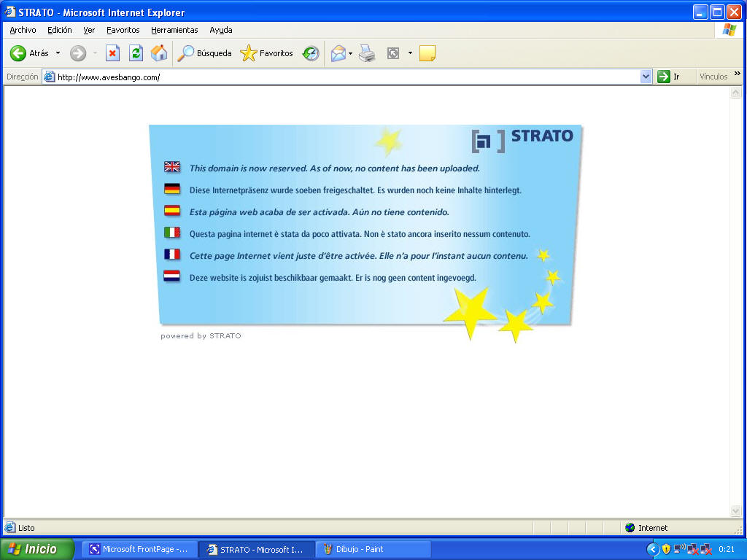
Task: Open the Archivo menu
Action: 23,30
